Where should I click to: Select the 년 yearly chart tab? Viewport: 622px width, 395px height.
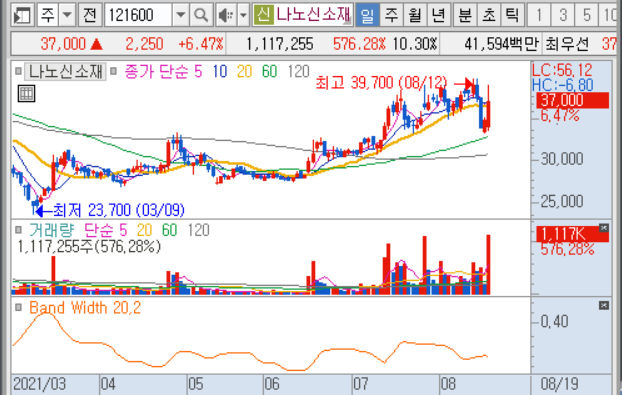439,15
